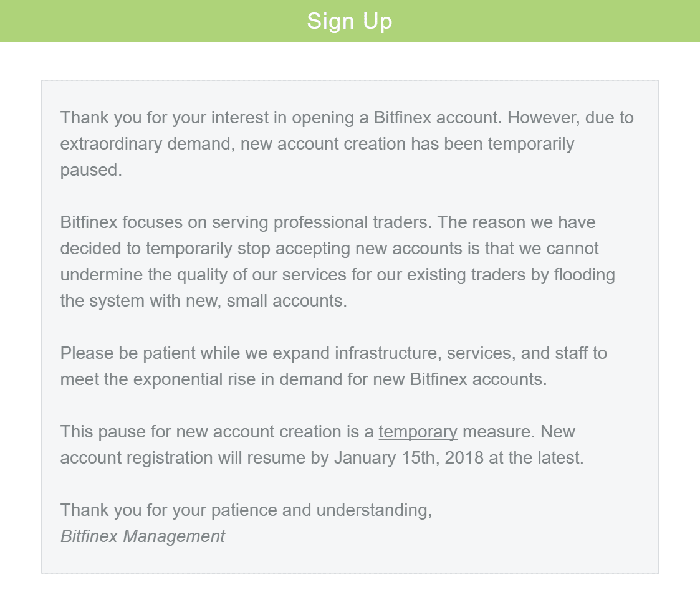Click the undermine the quality line
This screenshot has height=605, width=700.
(337, 275)
